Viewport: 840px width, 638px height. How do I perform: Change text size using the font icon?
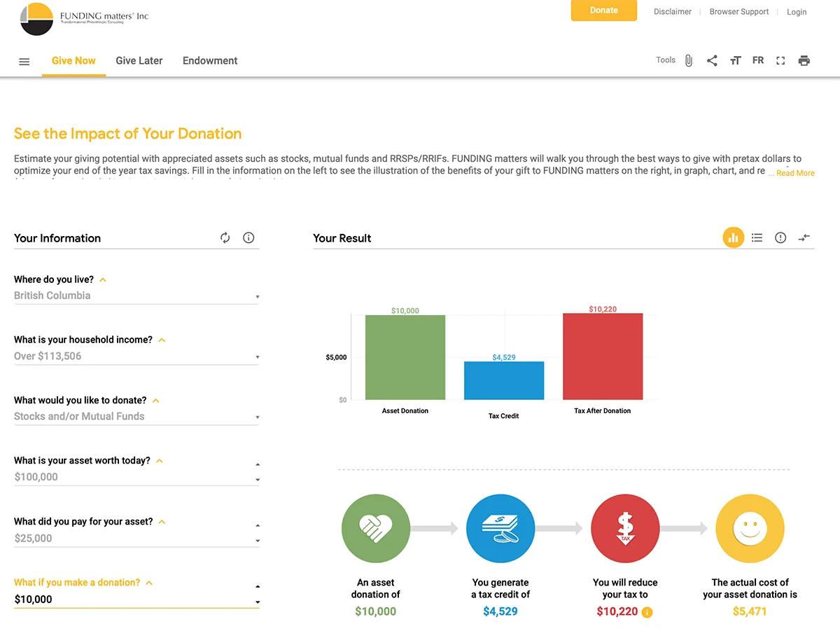[735, 61]
